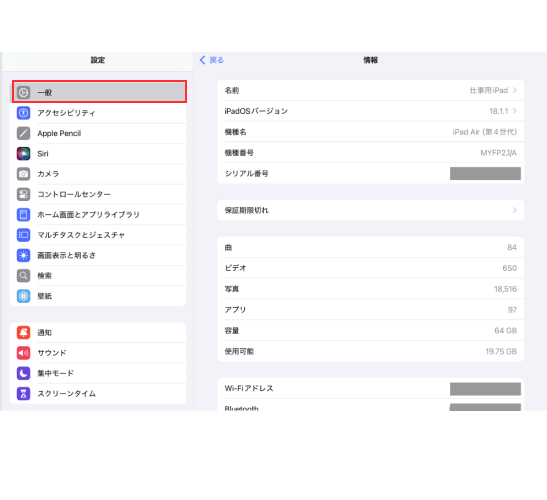
Task: Open ホーム画面とアプリライブラリ icon
Action: click(23, 215)
